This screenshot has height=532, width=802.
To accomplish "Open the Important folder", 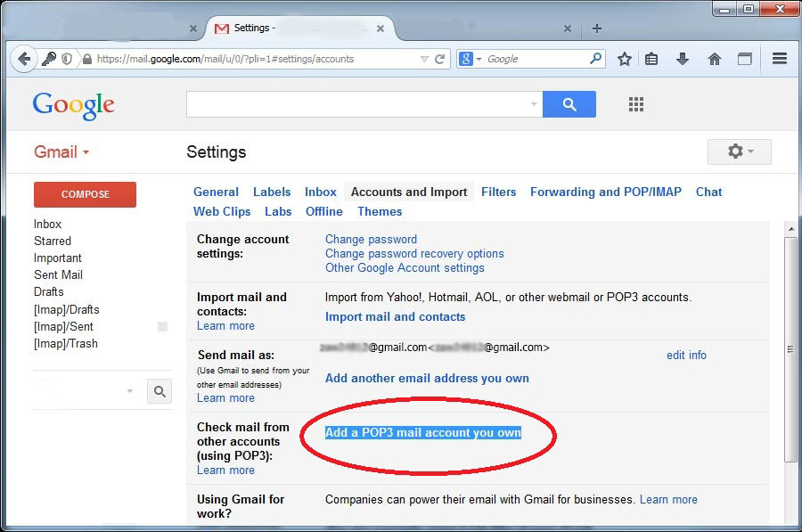I will click(x=57, y=258).
